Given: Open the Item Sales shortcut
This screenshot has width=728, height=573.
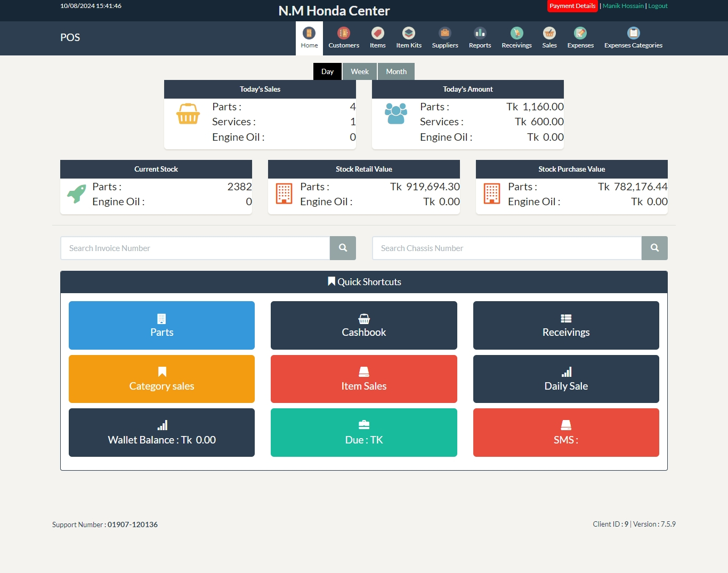Looking at the screenshot, I should pyautogui.click(x=364, y=379).
